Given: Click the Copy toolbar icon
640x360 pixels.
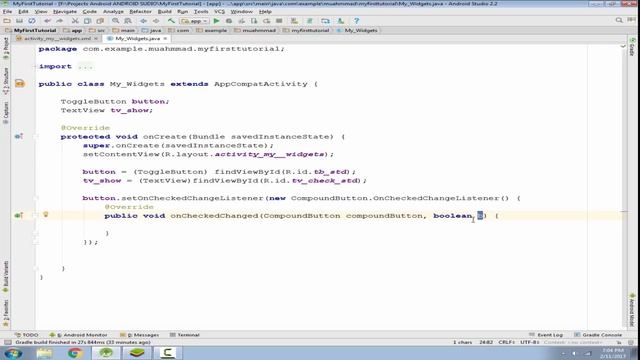Looking at the screenshot, I should click(x=87, y=21).
